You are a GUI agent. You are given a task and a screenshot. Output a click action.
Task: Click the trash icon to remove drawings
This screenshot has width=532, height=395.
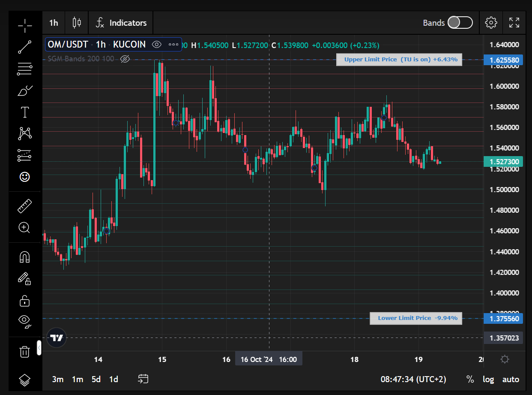[25, 352]
